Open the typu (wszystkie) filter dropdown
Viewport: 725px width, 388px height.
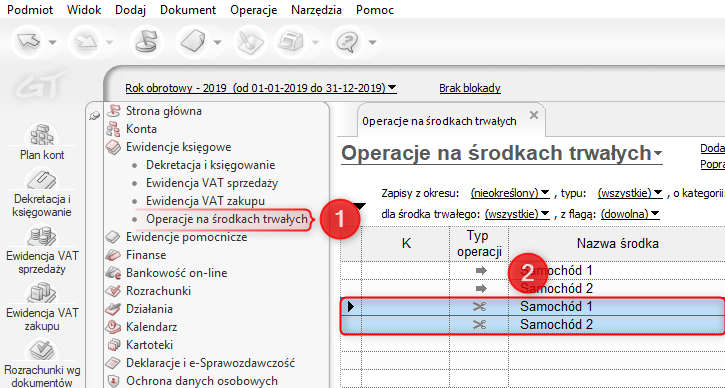pyautogui.click(x=630, y=193)
